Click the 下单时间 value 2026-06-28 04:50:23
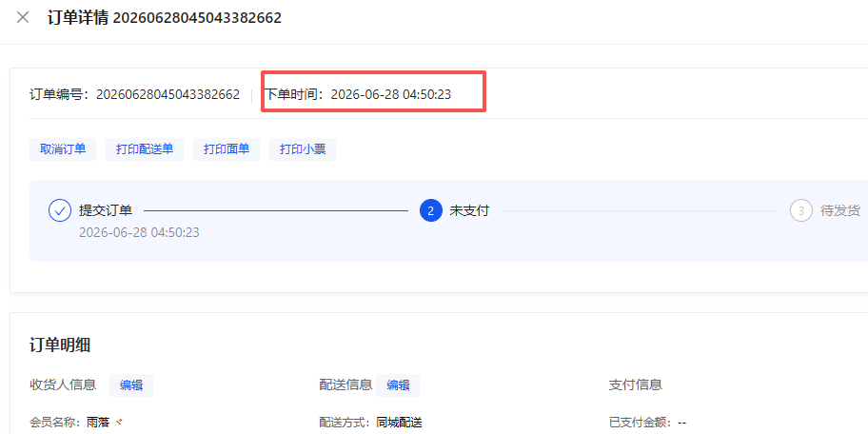 [x=391, y=94]
